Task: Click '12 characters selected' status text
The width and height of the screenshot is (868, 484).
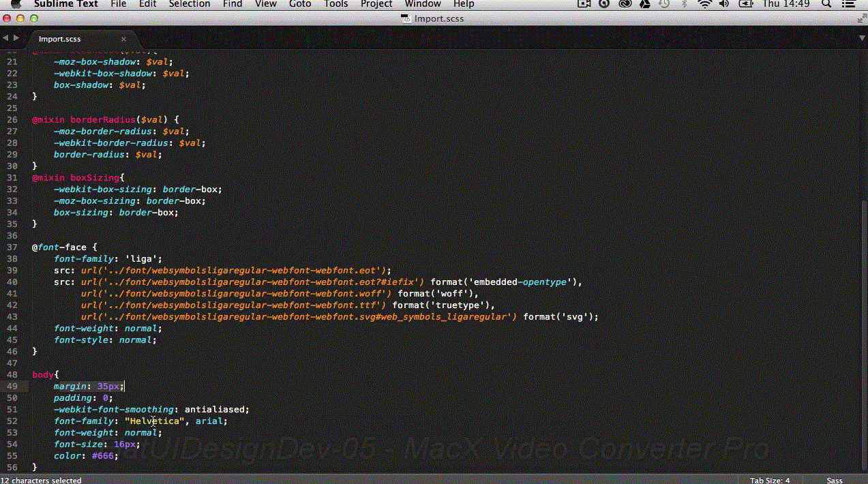Action: [41, 480]
